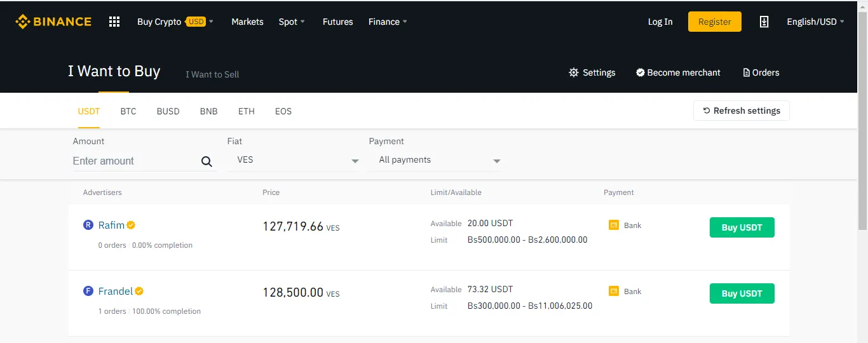Viewport: 868px width, 343px height.
Task: Open the All payments dropdown
Action: [435, 160]
